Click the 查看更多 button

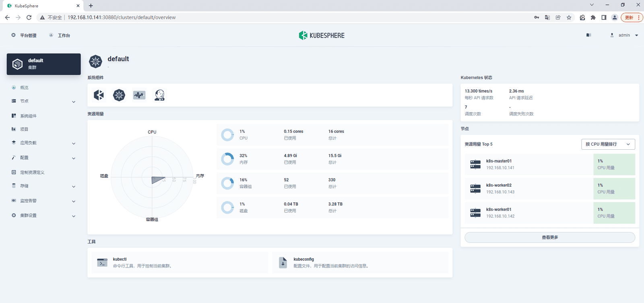(x=550, y=237)
